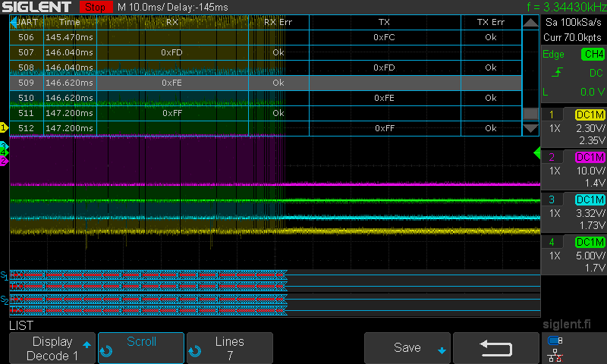Select decode row 508
Viewport: 607px width, 364px height.
point(266,67)
